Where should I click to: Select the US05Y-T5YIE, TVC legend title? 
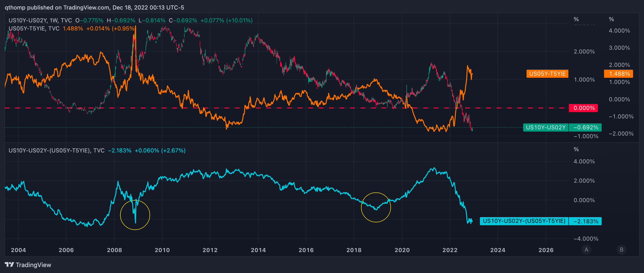coord(34,29)
